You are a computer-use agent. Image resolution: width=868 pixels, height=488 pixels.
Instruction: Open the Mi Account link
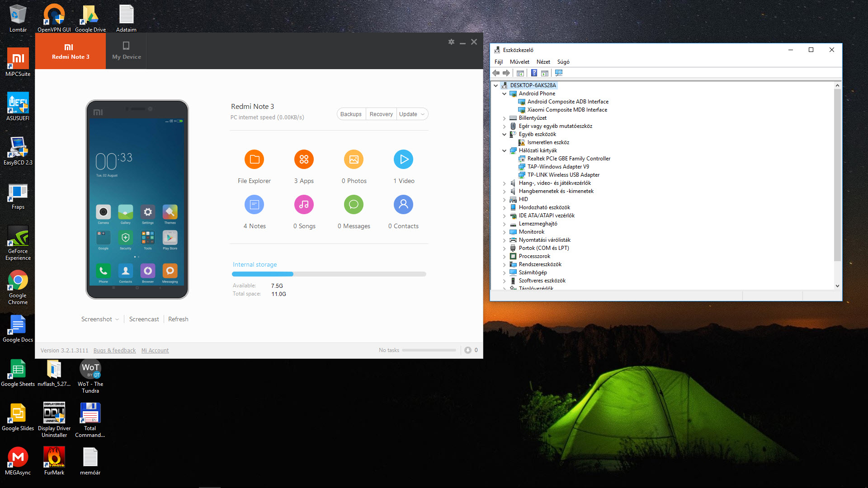[x=155, y=351]
